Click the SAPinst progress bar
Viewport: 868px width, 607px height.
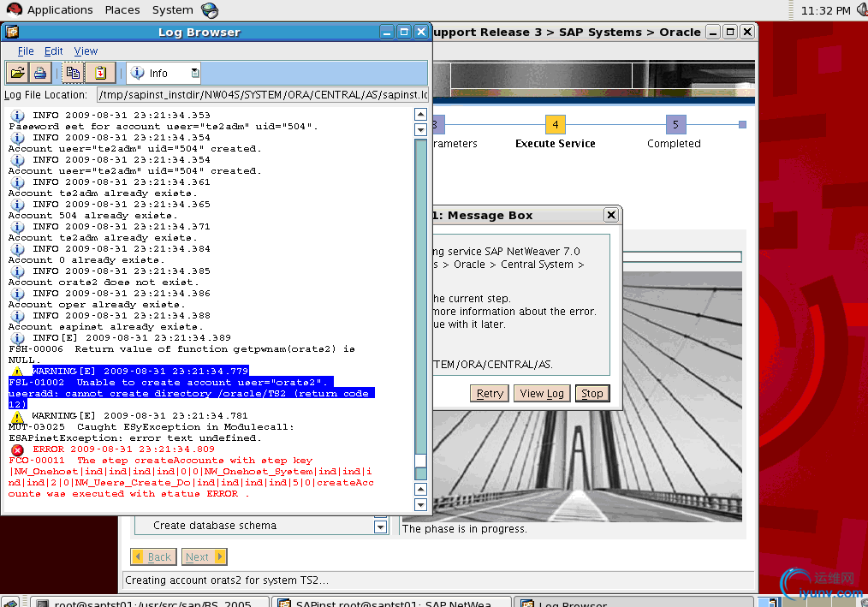(x=682, y=257)
